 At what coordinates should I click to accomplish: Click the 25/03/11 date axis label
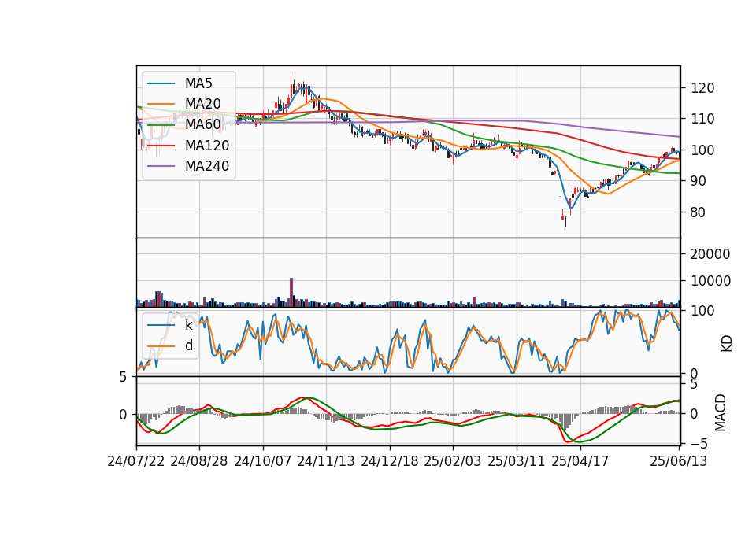coord(517,461)
